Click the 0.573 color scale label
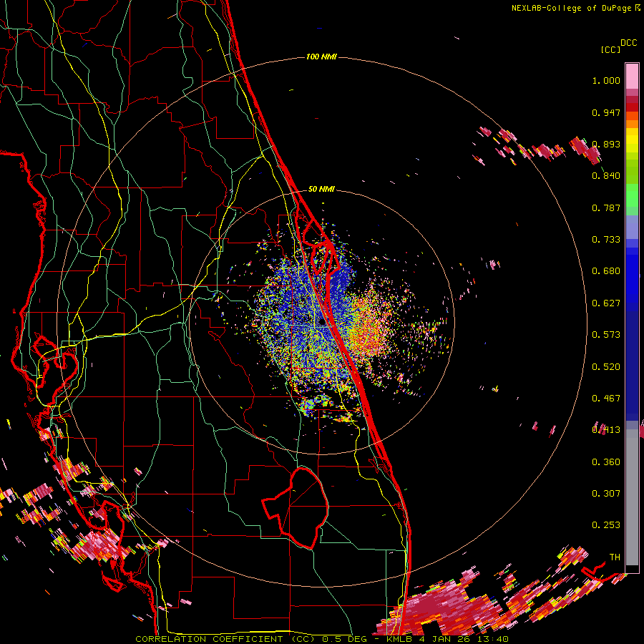This screenshot has width=644, height=644. [606, 335]
